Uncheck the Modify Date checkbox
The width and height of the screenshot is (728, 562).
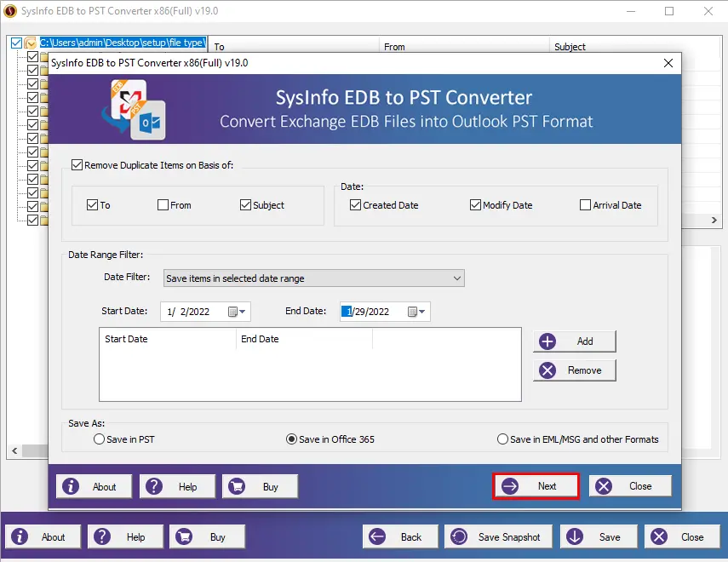point(475,205)
